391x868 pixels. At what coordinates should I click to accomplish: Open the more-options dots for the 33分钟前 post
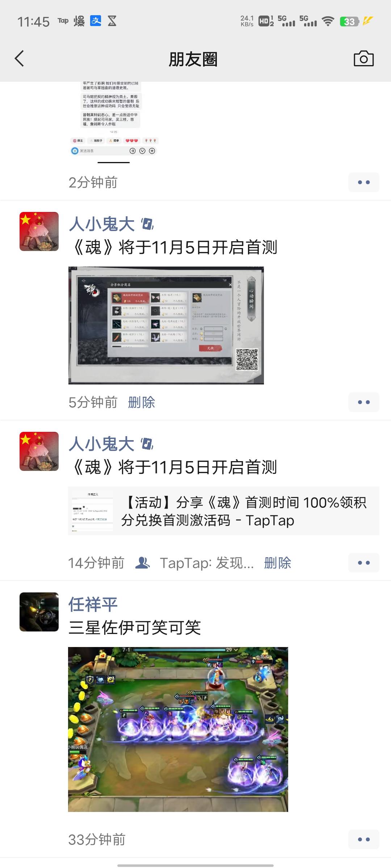[363, 839]
